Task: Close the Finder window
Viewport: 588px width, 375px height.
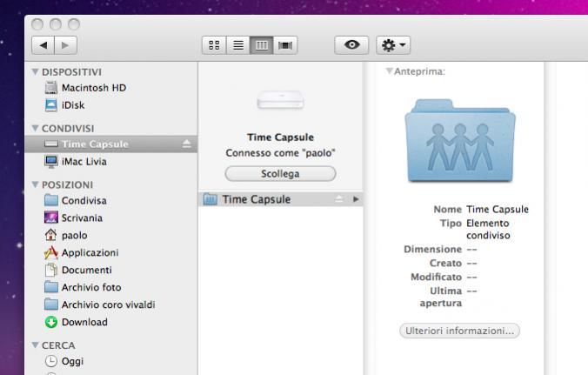Action: click(37, 24)
